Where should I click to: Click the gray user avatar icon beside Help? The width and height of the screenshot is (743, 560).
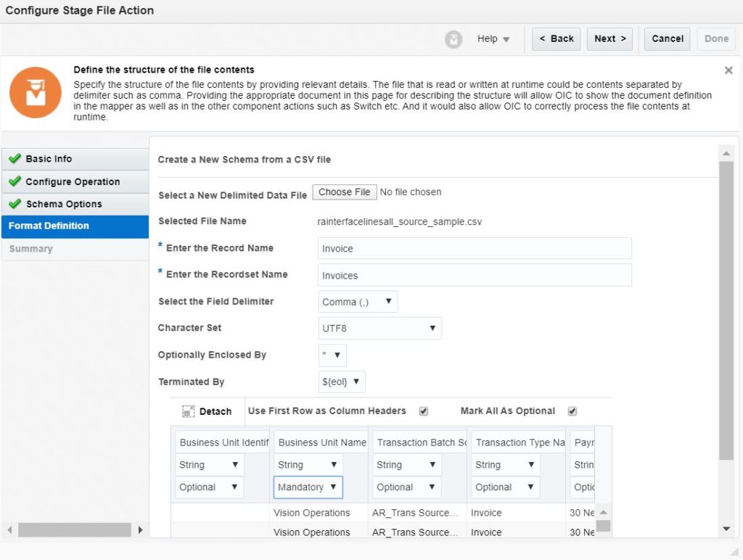click(453, 39)
